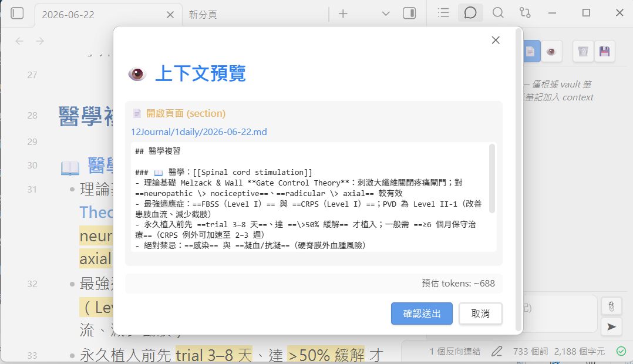Navigate back with left arrow
This screenshot has width=633, height=364.
(x=19, y=41)
